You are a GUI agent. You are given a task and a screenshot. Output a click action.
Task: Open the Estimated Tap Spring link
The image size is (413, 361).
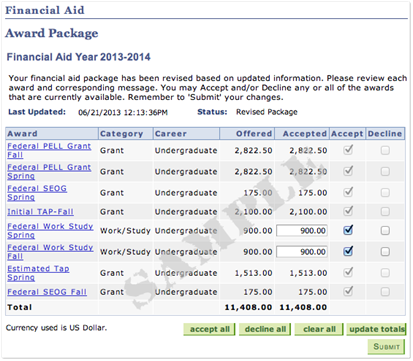point(38,273)
